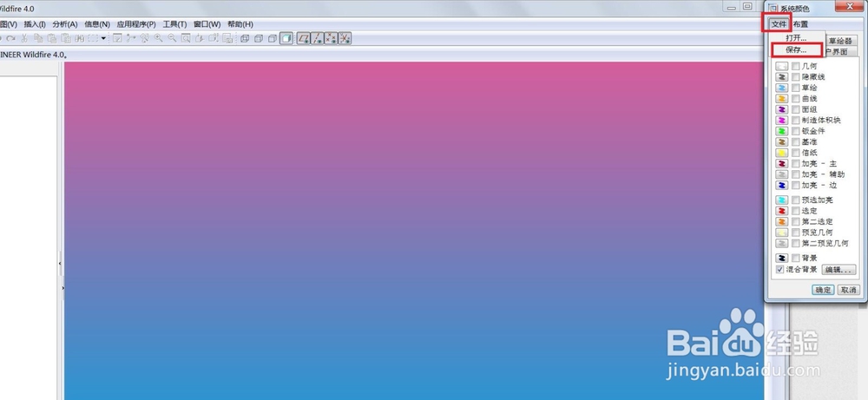Open the 分析(A) menu
Image resolution: width=868 pixels, height=400 pixels.
point(65,24)
